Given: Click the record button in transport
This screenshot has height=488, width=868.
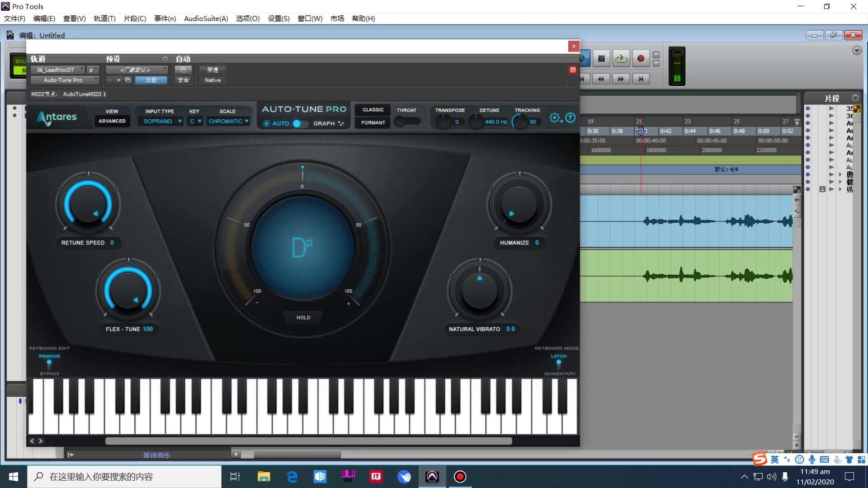Looking at the screenshot, I should (x=641, y=58).
